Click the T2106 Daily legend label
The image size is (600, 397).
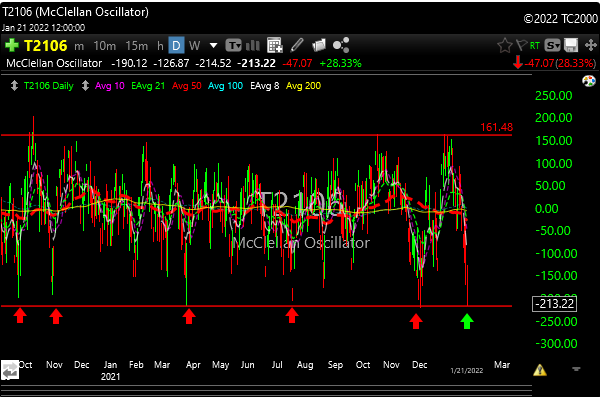49,86
